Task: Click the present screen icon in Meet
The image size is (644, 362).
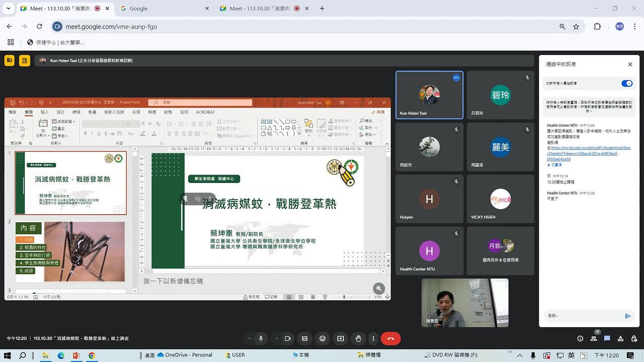Action: (341, 338)
